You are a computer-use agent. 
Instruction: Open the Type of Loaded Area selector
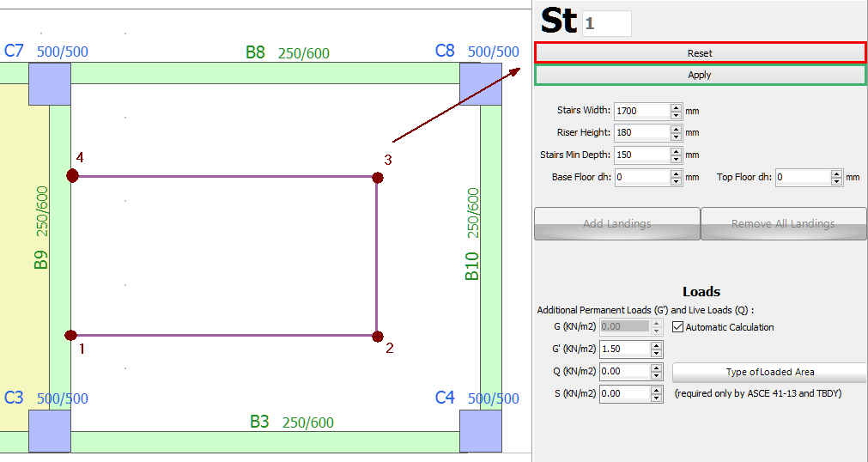coord(769,373)
